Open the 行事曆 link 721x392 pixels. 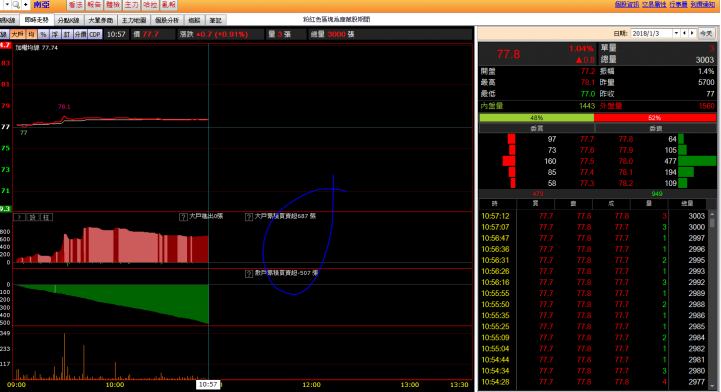pos(678,4)
